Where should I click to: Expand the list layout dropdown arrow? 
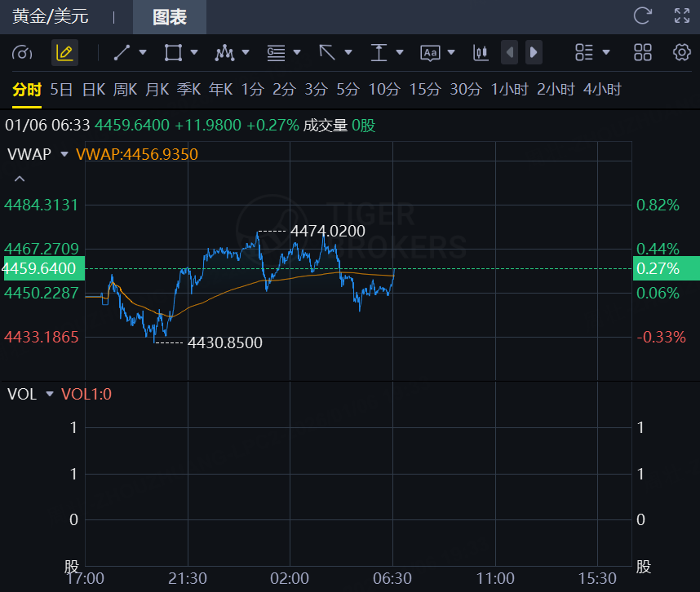pyautogui.click(x=606, y=53)
